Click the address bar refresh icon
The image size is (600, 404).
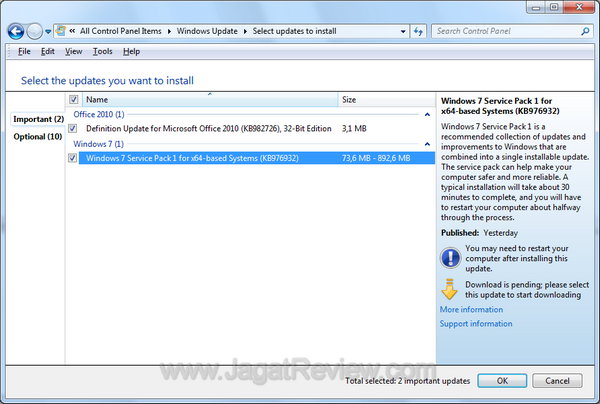[x=420, y=31]
